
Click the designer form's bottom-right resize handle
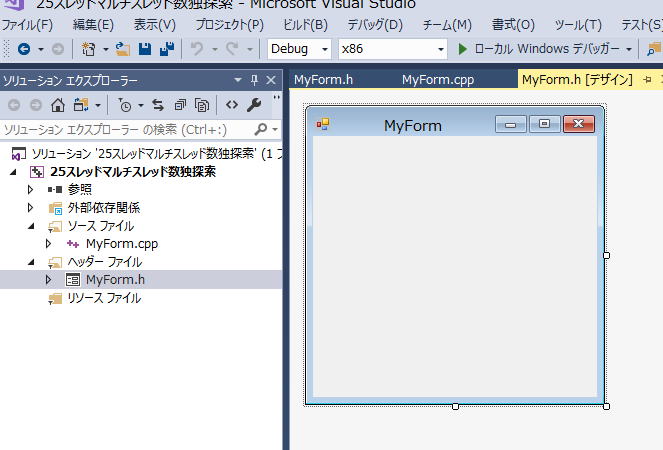tap(606, 406)
